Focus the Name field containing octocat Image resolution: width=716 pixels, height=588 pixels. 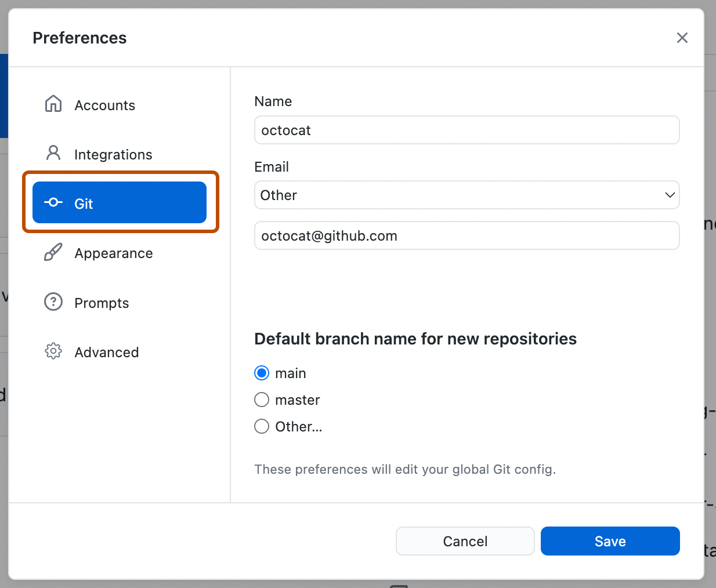467,130
